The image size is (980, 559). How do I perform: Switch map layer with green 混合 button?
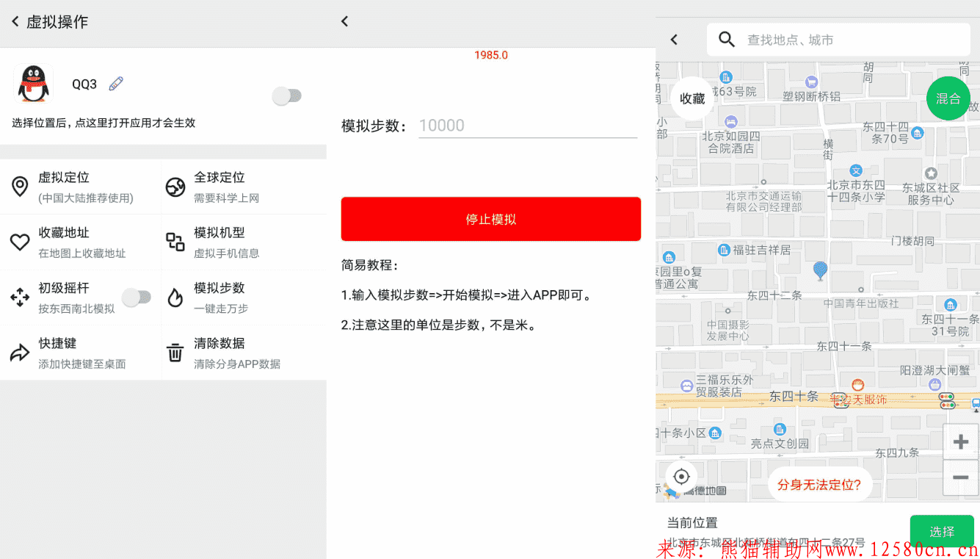[948, 98]
